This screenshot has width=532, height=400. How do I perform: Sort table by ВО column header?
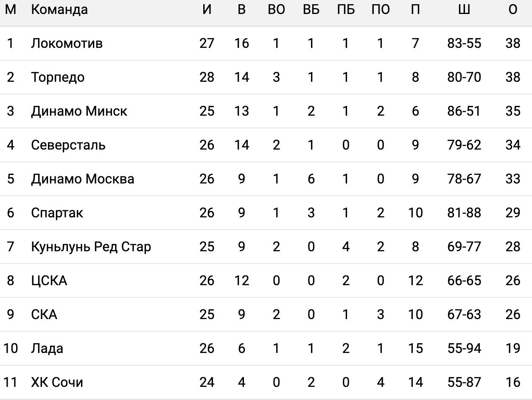click(x=276, y=9)
